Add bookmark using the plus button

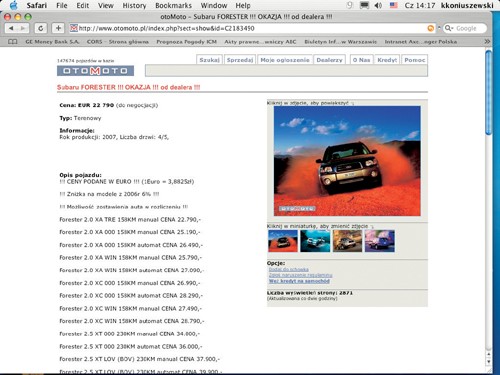(x=58, y=28)
